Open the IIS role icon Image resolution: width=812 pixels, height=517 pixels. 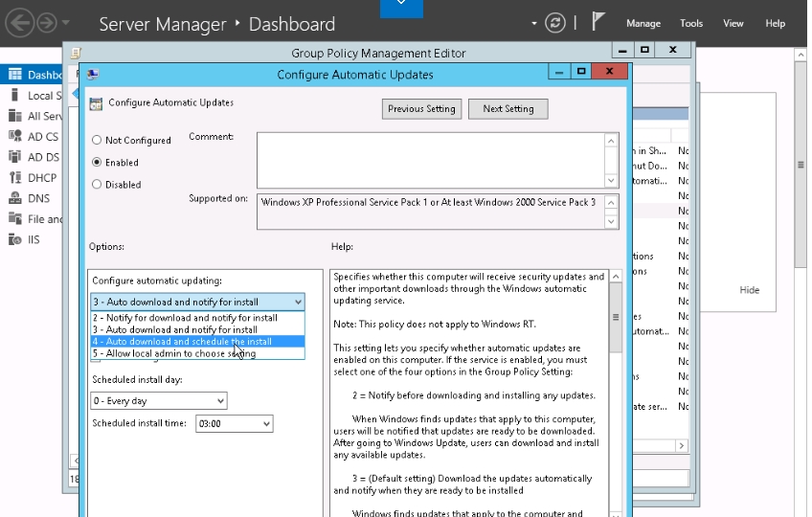tap(15, 239)
